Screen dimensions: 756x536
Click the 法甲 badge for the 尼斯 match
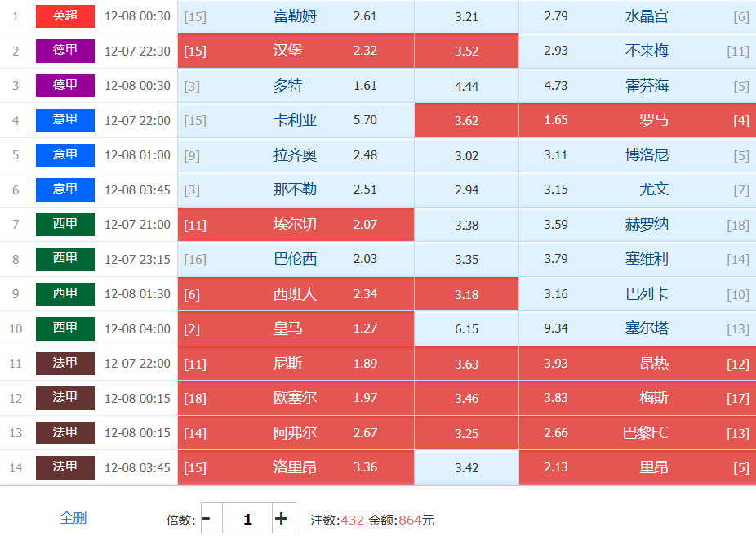tap(65, 363)
